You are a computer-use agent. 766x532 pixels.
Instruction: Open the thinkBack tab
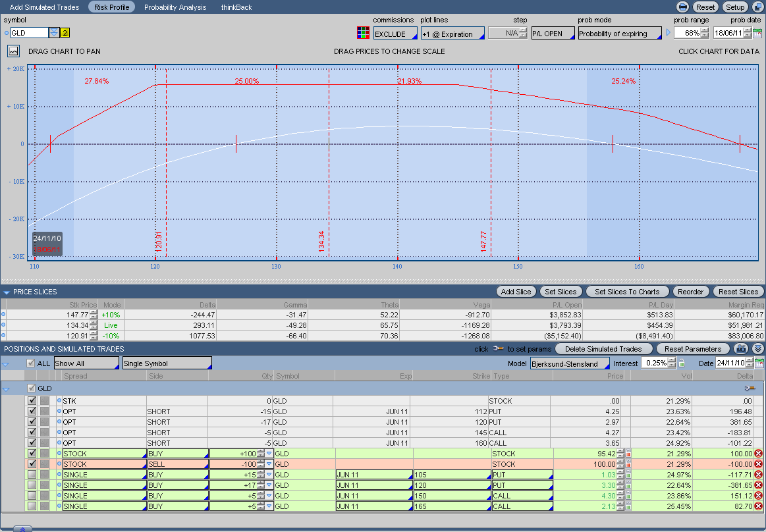236,7
